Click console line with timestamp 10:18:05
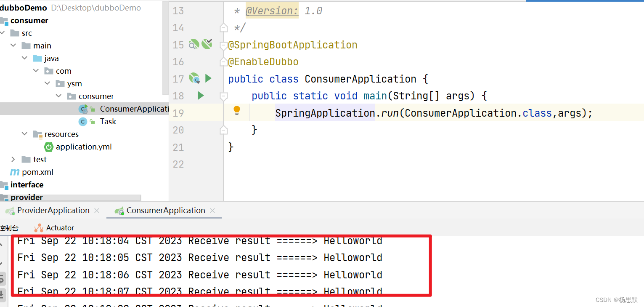The width and height of the screenshot is (644, 307). (x=200, y=257)
